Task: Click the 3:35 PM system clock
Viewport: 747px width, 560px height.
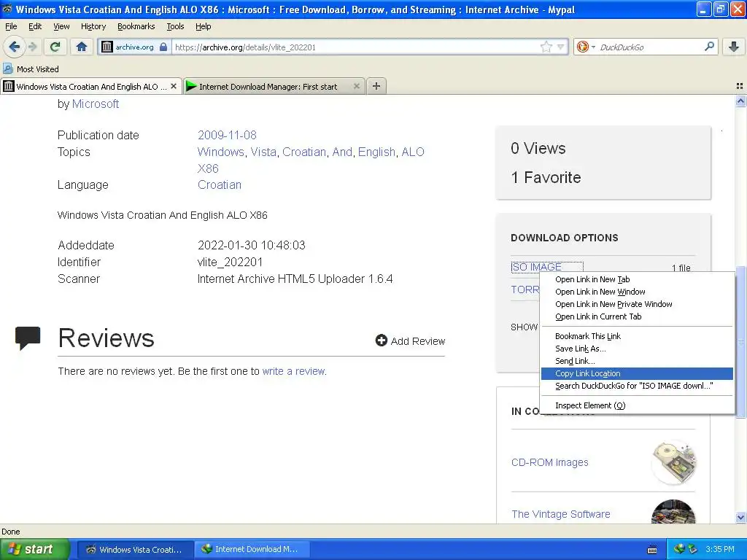Action: (720, 549)
